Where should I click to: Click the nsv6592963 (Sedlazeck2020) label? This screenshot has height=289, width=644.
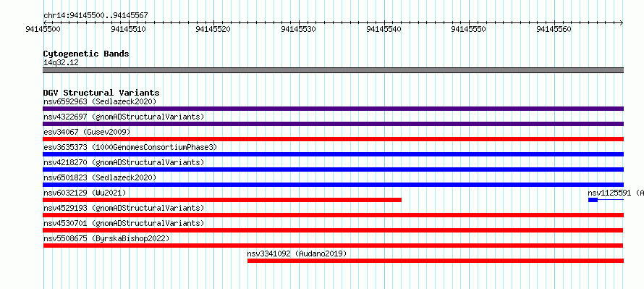100,101
